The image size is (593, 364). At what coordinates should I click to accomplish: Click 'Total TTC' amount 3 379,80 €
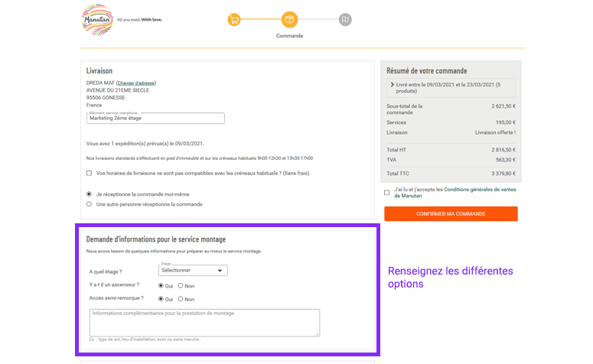point(503,174)
